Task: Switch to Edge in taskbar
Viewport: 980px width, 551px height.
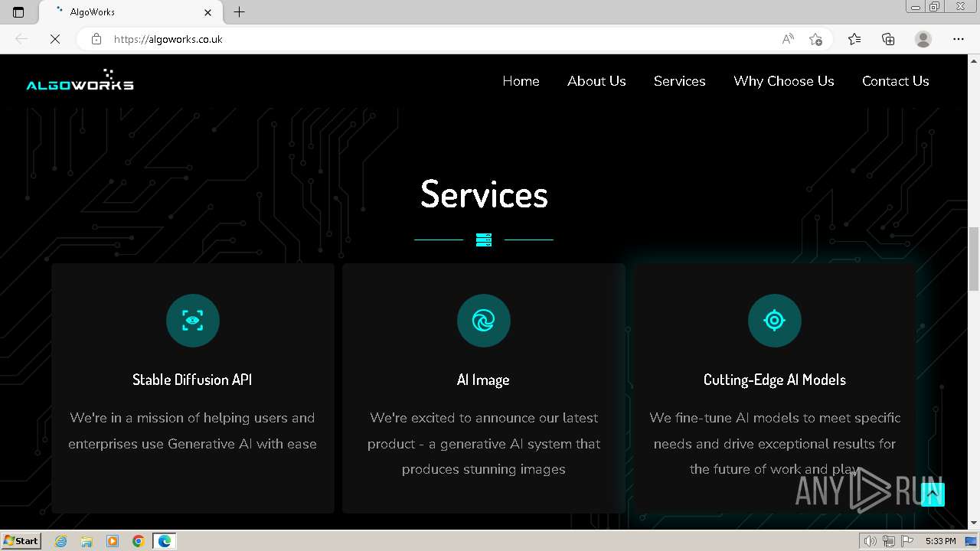Action: tap(165, 541)
